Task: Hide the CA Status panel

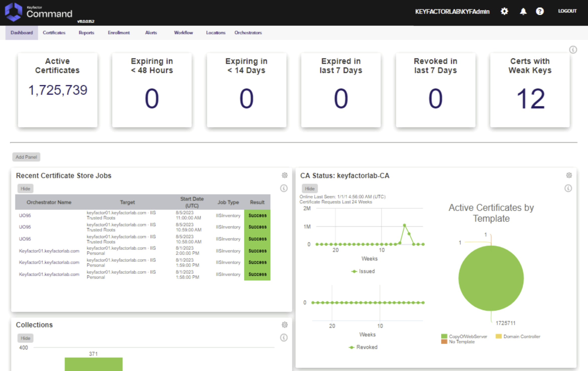Action: pyautogui.click(x=310, y=189)
